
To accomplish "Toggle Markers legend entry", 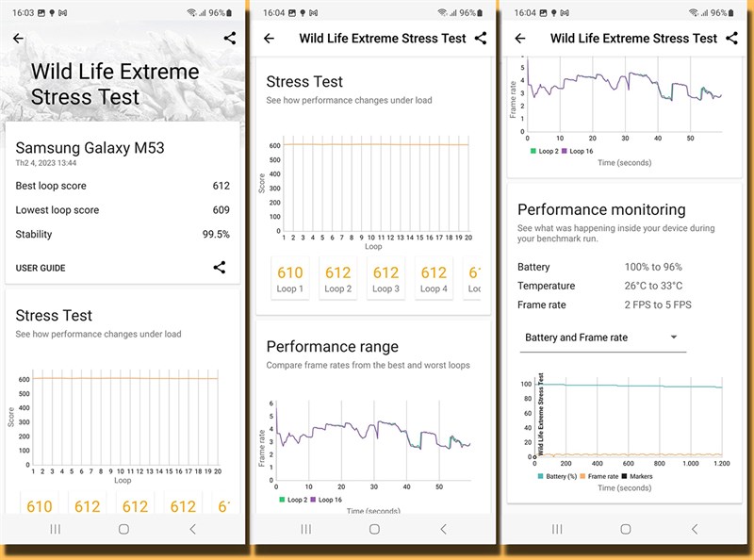I will tap(637, 476).
